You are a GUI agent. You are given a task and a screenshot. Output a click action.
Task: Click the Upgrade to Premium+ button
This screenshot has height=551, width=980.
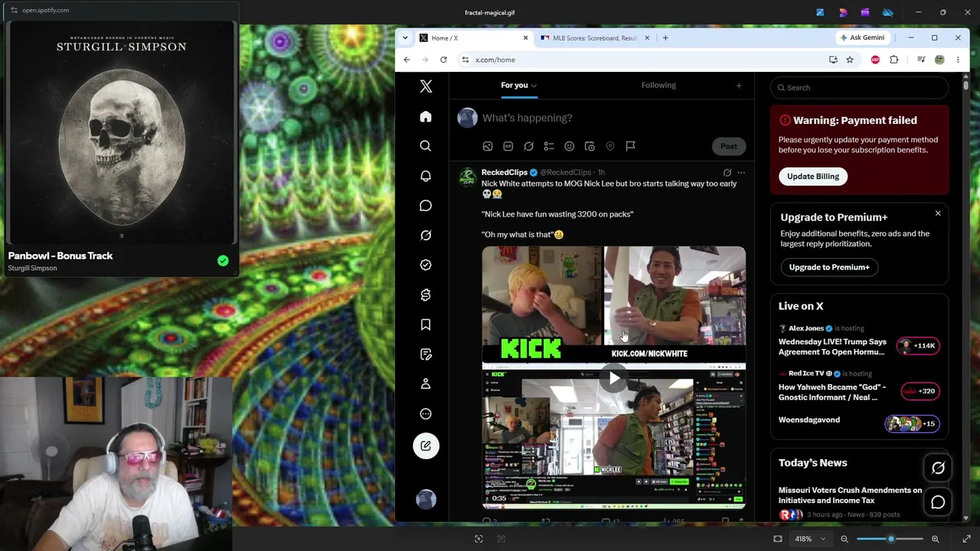pos(829,267)
